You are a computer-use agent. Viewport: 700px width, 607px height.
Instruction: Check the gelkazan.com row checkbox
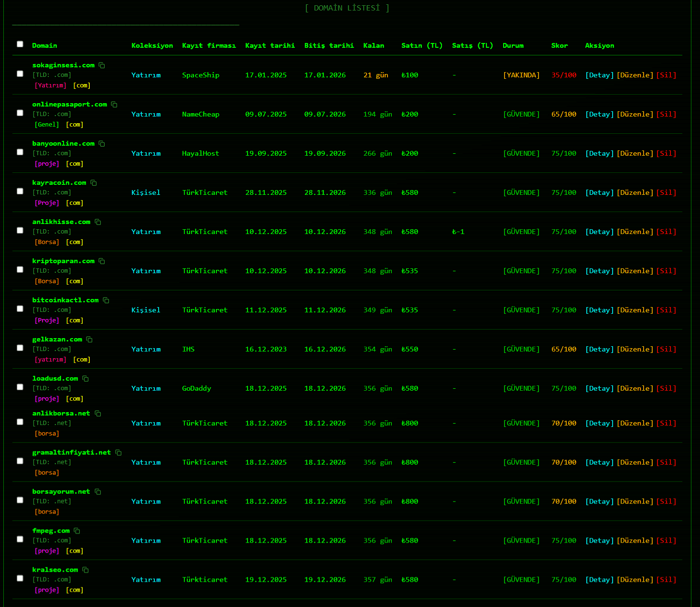coord(20,348)
